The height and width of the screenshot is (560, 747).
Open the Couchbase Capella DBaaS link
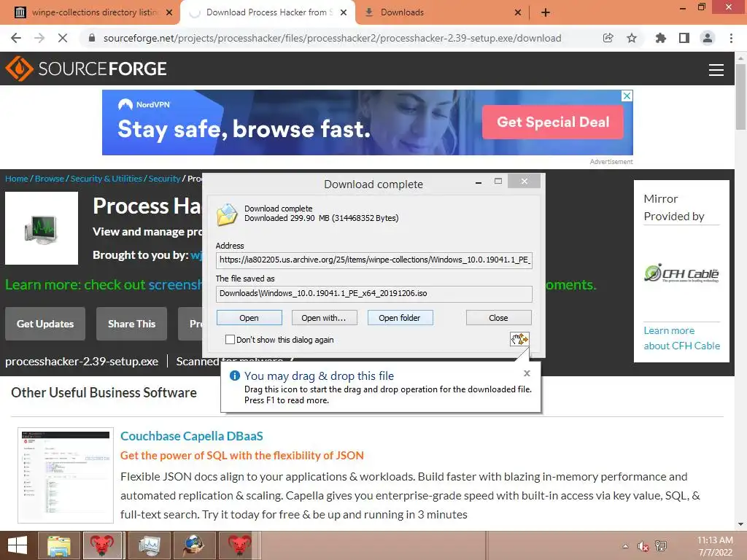click(x=192, y=436)
